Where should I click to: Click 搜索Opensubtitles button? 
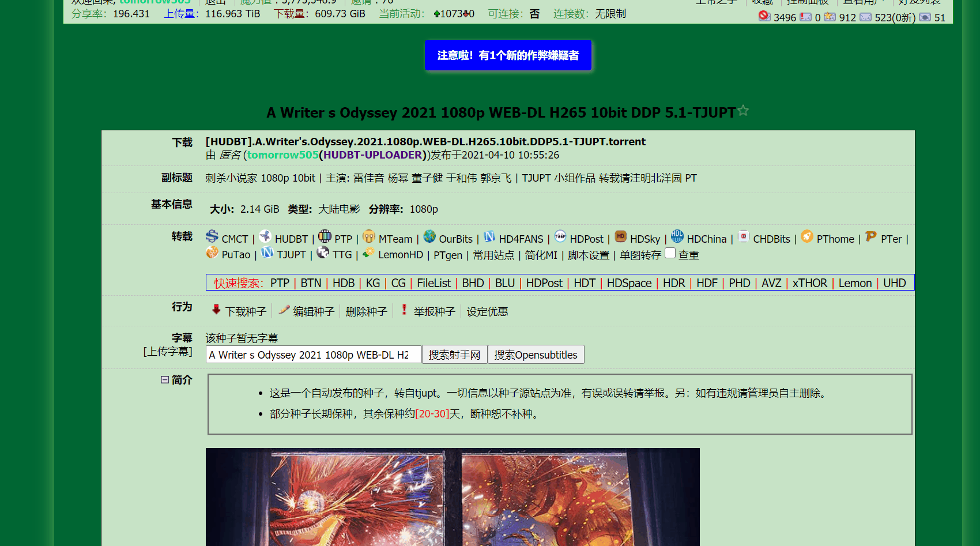(536, 355)
